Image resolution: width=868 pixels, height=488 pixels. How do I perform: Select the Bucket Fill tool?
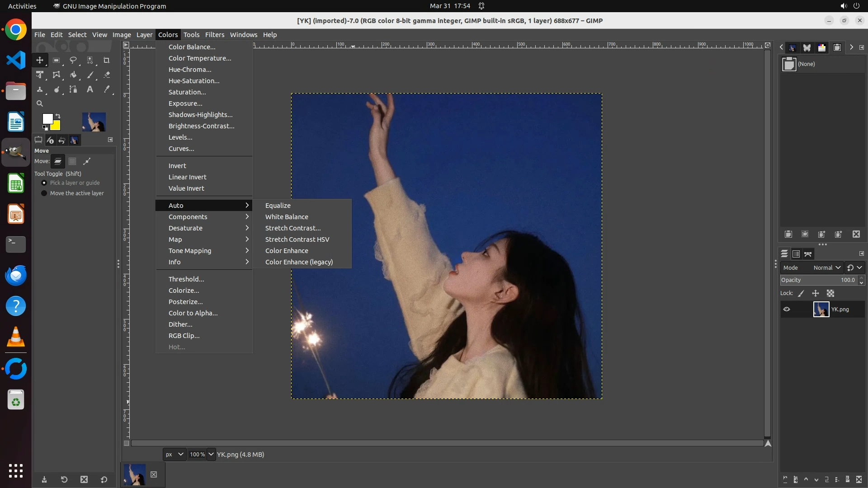73,75
